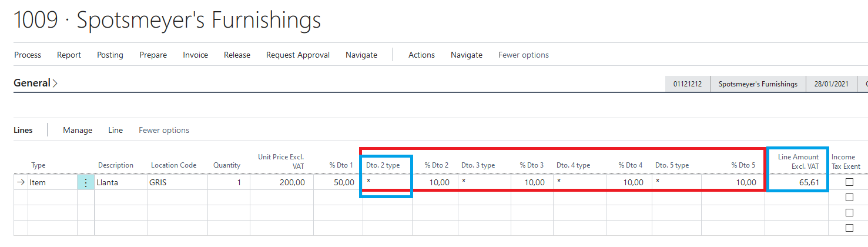Open the Request Approval menu

click(298, 55)
